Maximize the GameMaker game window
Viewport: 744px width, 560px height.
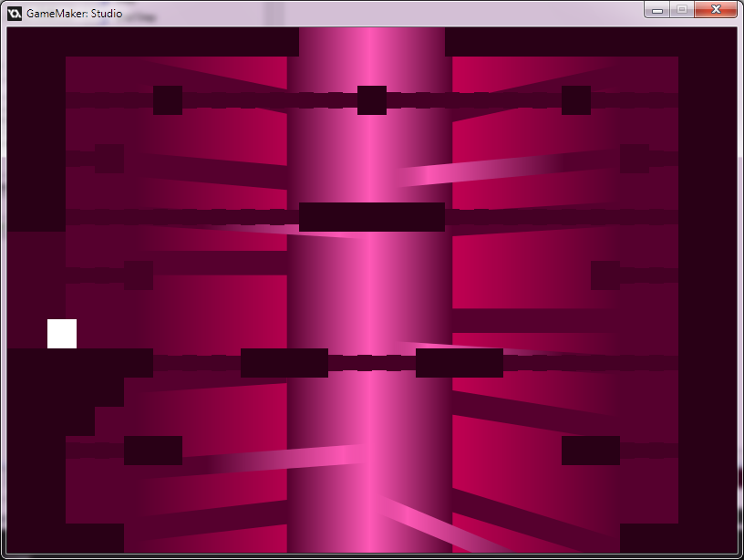tap(682, 9)
